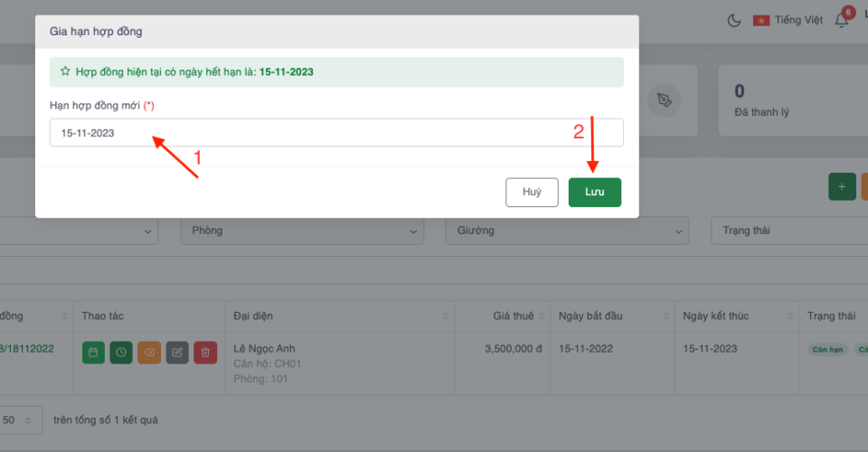Click the new contract deadline date field
Image resolution: width=868 pixels, height=452 pixels.
tap(335, 133)
